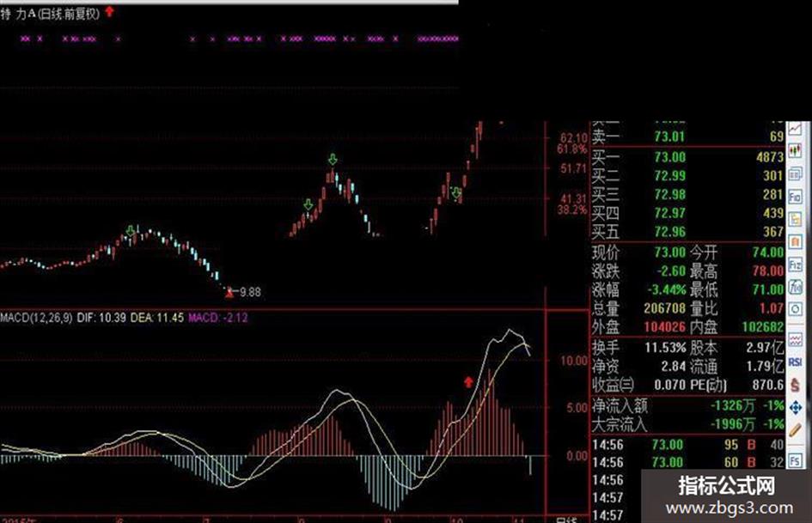Click the 流通 1.79亿 value
812x523 pixels.
coord(765,367)
